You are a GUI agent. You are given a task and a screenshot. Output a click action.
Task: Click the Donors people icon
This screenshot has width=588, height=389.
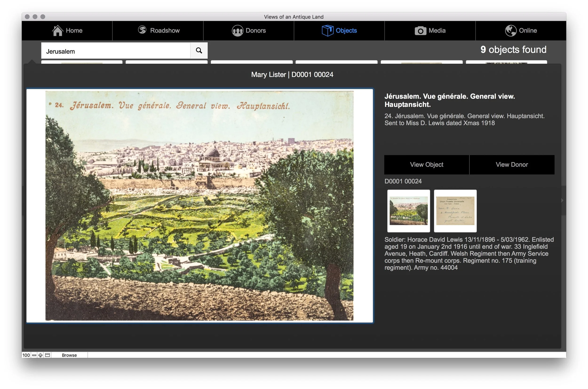point(238,31)
